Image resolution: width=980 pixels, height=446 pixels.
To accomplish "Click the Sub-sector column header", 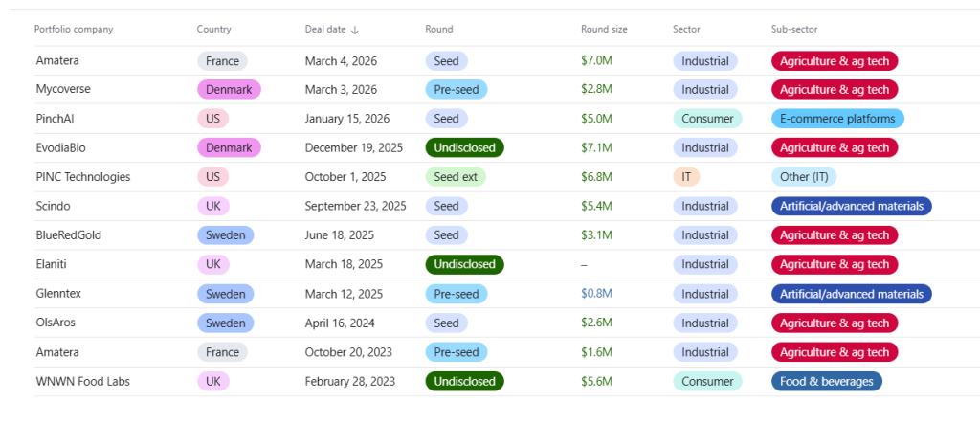I will tap(794, 30).
